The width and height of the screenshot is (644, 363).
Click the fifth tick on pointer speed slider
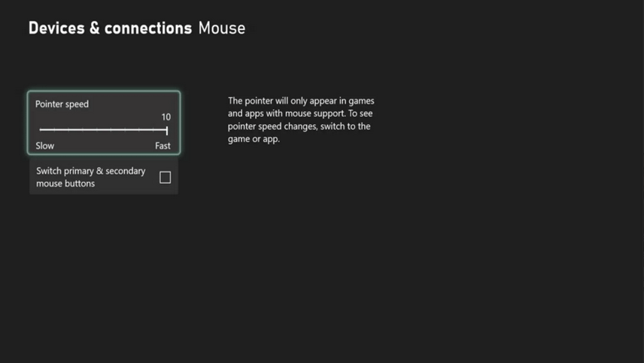click(97, 130)
